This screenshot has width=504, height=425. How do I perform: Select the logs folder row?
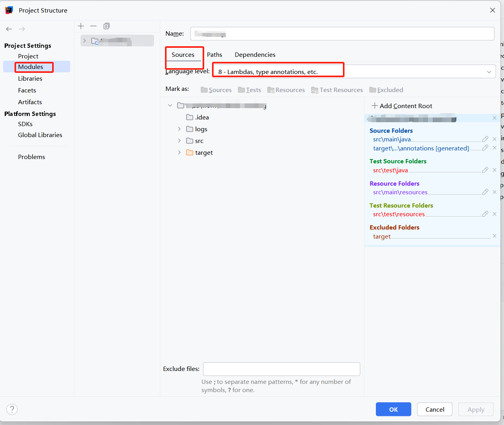[x=197, y=129]
